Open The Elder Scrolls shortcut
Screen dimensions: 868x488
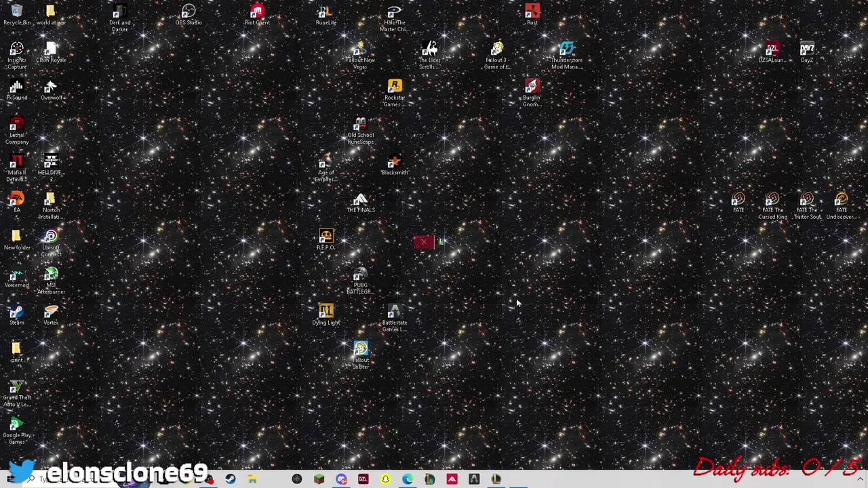429,55
